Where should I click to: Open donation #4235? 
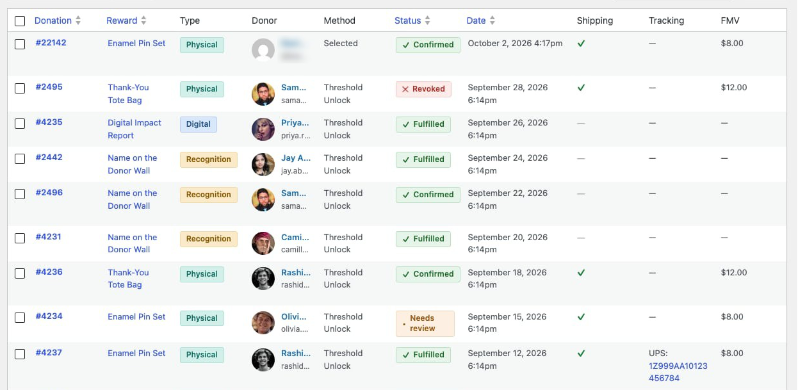click(x=49, y=122)
